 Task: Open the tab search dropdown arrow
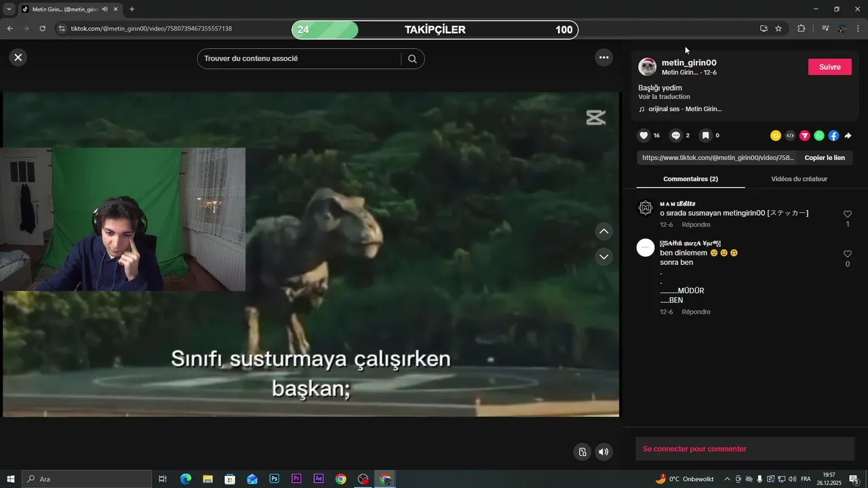[x=9, y=9]
